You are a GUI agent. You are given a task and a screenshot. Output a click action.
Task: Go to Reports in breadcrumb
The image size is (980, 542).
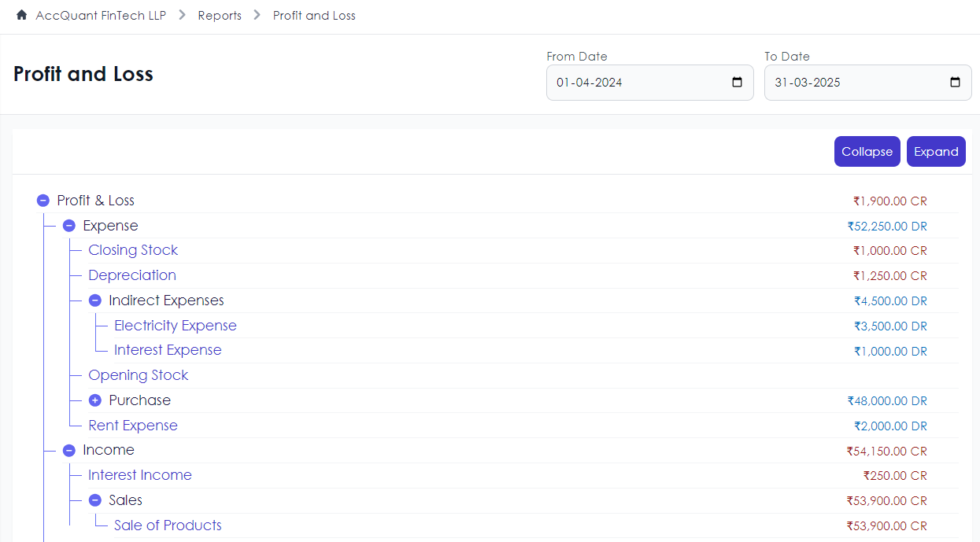pyautogui.click(x=220, y=16)
